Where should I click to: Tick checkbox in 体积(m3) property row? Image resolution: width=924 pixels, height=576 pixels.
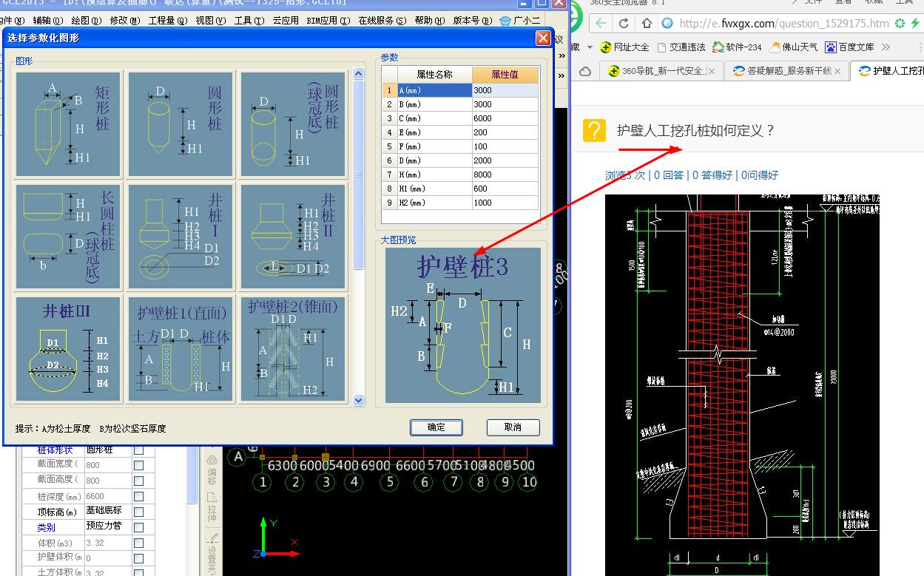pos(138,543)
